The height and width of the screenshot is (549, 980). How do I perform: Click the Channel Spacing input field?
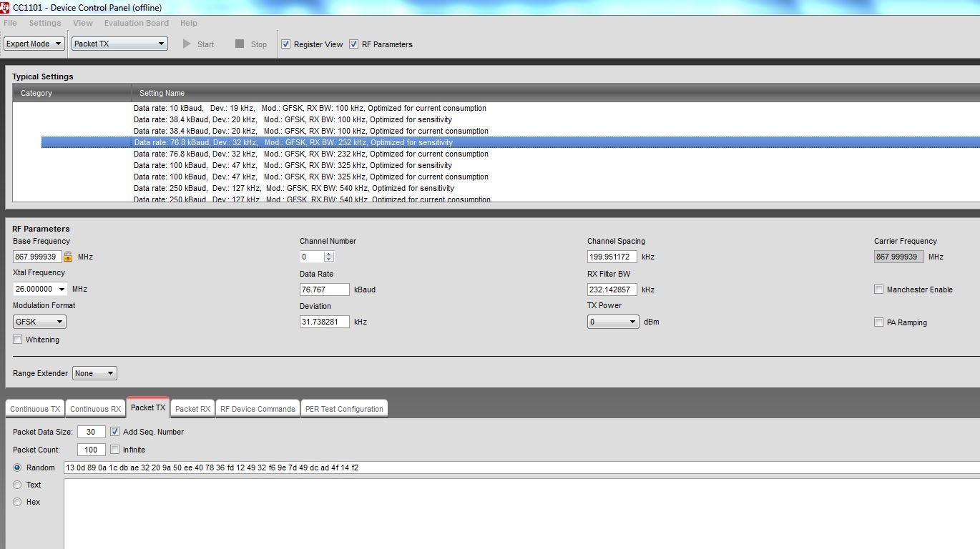(x=612, y=257)
